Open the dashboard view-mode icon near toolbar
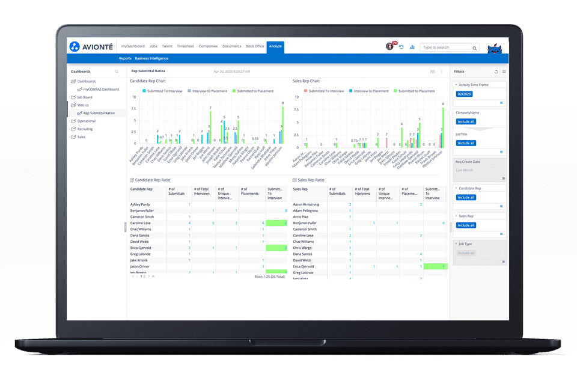 click(433, 72)
